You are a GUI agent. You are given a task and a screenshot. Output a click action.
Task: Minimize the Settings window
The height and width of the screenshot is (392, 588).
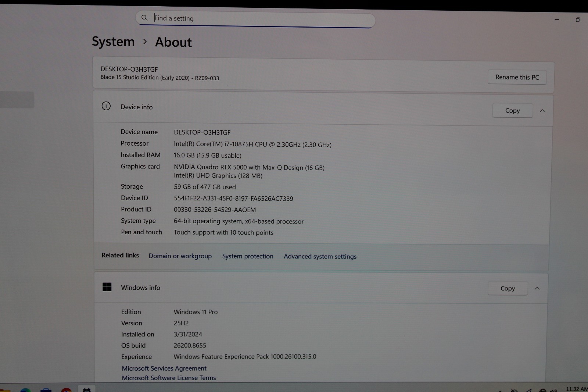pyautogui.click(x=557, y=19)
